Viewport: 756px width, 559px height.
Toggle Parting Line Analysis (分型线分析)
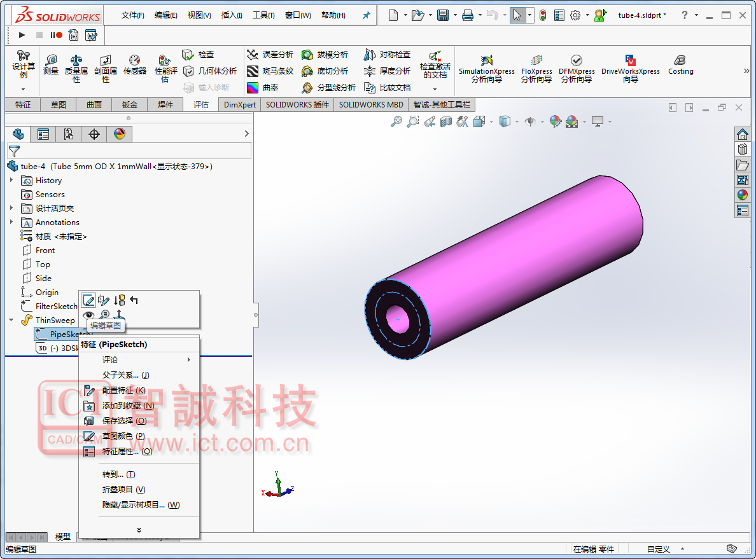328,87
